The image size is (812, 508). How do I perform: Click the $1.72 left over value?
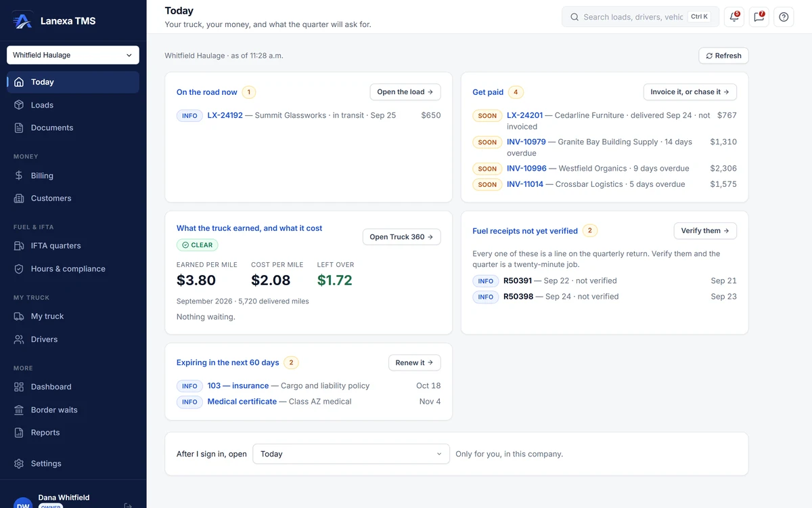point(335,280)
